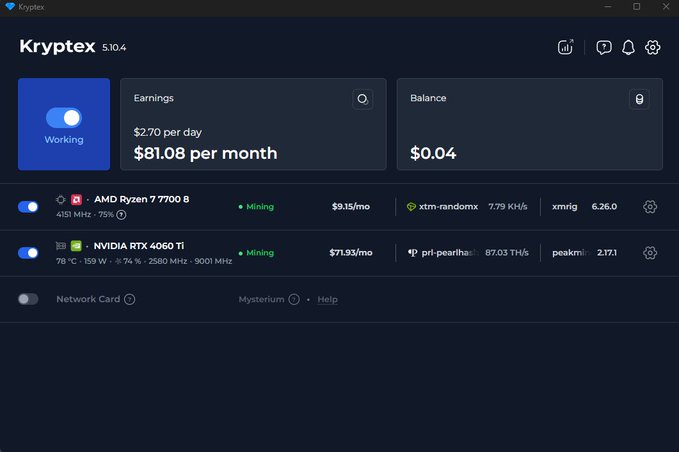This screenshot has height=452, width=679.
Task: Click the Mysterium label
Action: pyautogui.click(x=262, y=299)
